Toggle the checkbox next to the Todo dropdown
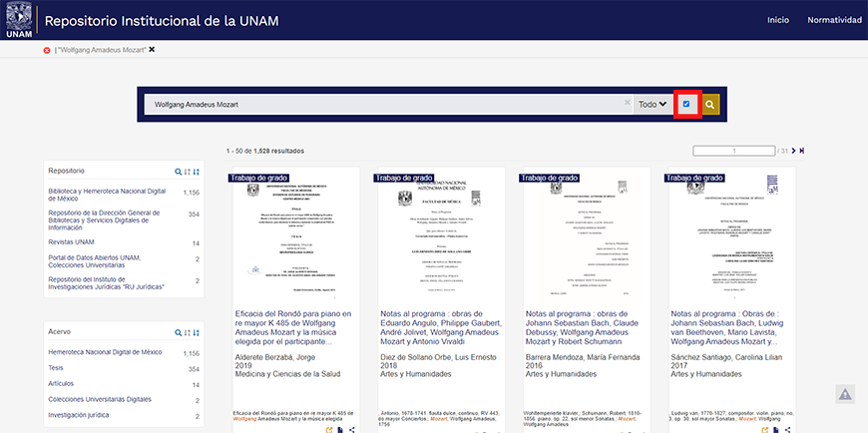The width and height of the screenshot is (868, 433). click(x=686, y=104)
